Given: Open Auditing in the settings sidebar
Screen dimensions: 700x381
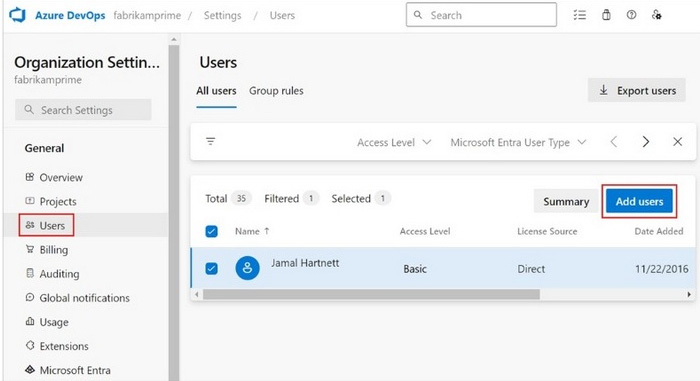Looking at the screenshot, I should [x=59, y=274].
